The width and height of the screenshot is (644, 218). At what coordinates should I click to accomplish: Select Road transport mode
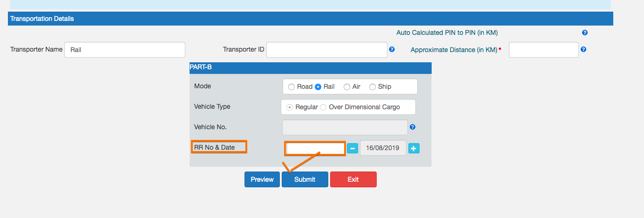tap(291, 87)
